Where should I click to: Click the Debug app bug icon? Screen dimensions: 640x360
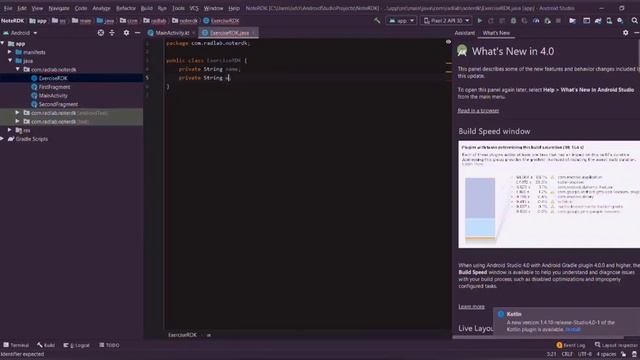pos(513,20)
